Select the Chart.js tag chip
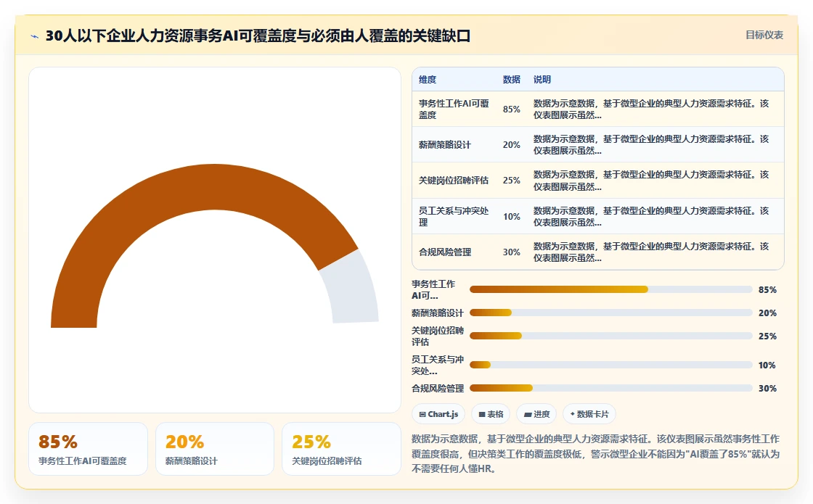Image resolution: width=813 pixels, height=504 pixels. tap(438, 414)
